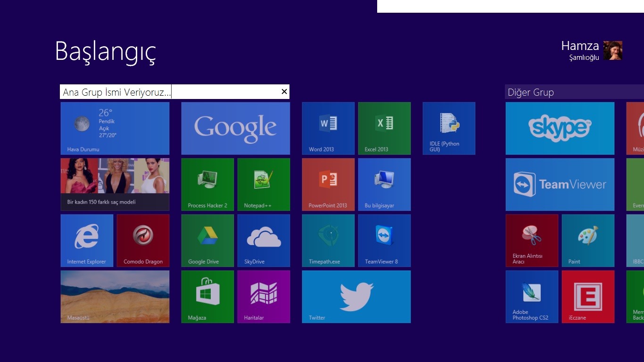
Task: Open the PowerPoint 2013 tile
Action: point(328,184)
